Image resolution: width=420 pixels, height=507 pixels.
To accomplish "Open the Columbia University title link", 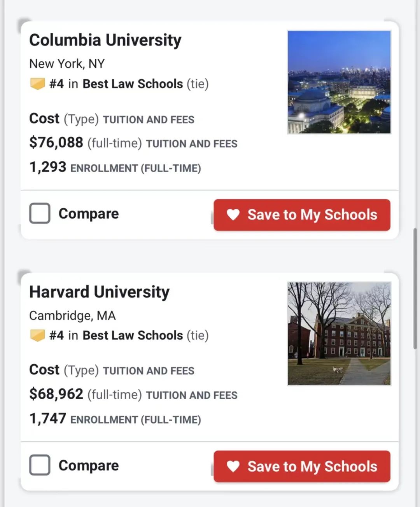I will (x=105, y=40).
